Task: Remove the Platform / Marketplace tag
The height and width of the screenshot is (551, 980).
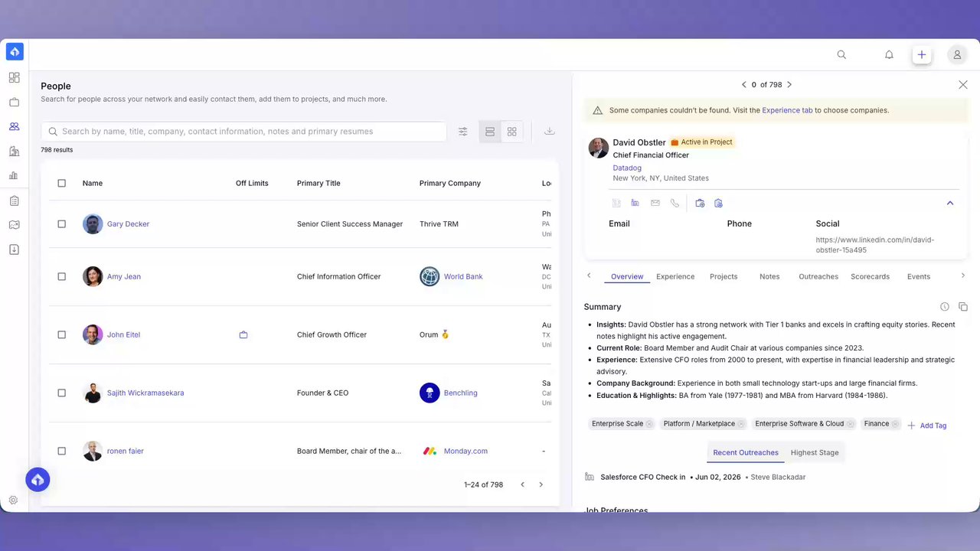Action: 741,424
